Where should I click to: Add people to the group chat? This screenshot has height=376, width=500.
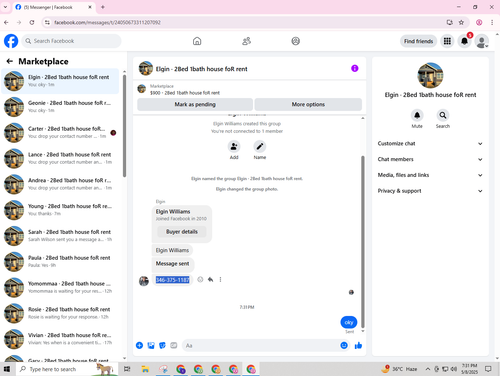[x=234, y=146]
